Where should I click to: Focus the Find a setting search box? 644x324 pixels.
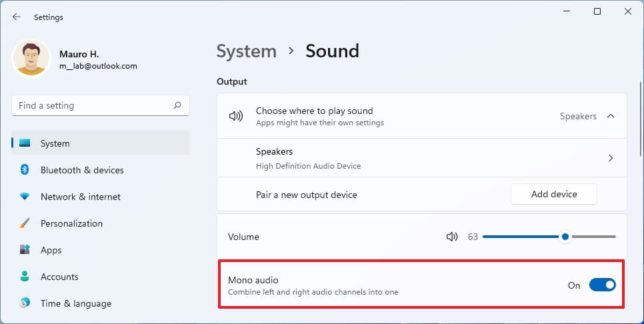click(93, 105)
